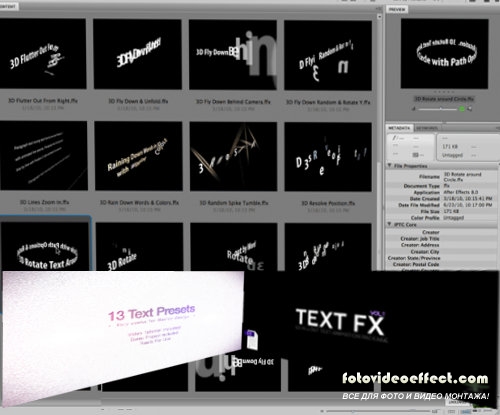Open the Content panel flyout menu at top right
The width and height of the screenshot is (500, 415).
click(378, 8)
